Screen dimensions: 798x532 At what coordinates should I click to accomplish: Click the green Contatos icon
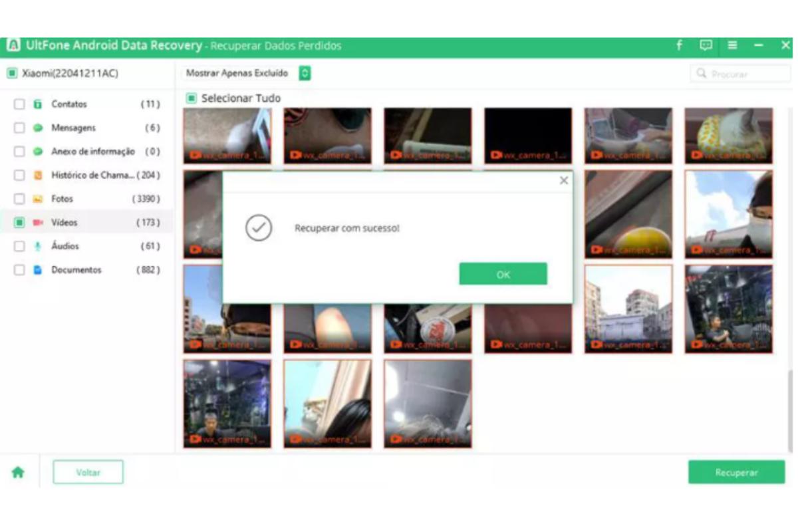(38, 104)
